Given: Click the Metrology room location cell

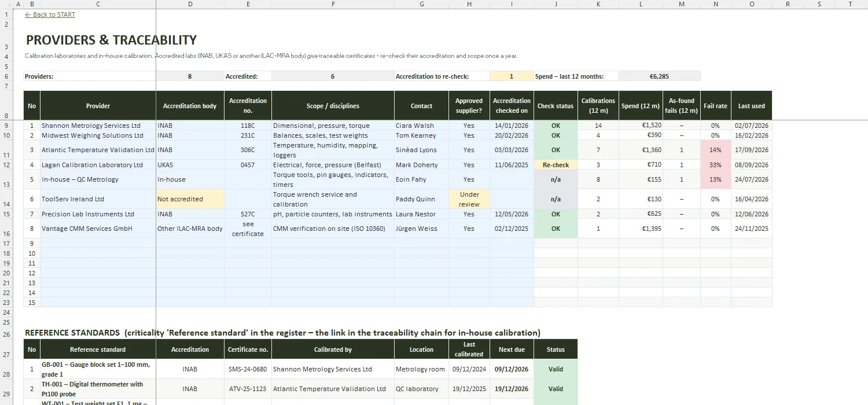Looking at the screenshot, I should [x=421, y=369].
